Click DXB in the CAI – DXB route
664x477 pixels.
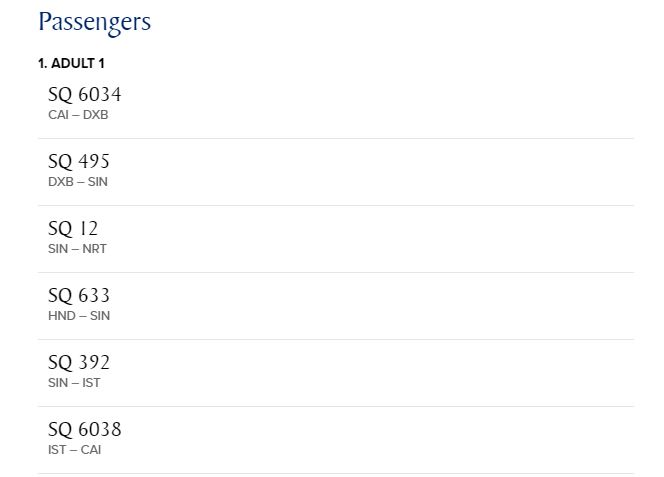[95, 115]
